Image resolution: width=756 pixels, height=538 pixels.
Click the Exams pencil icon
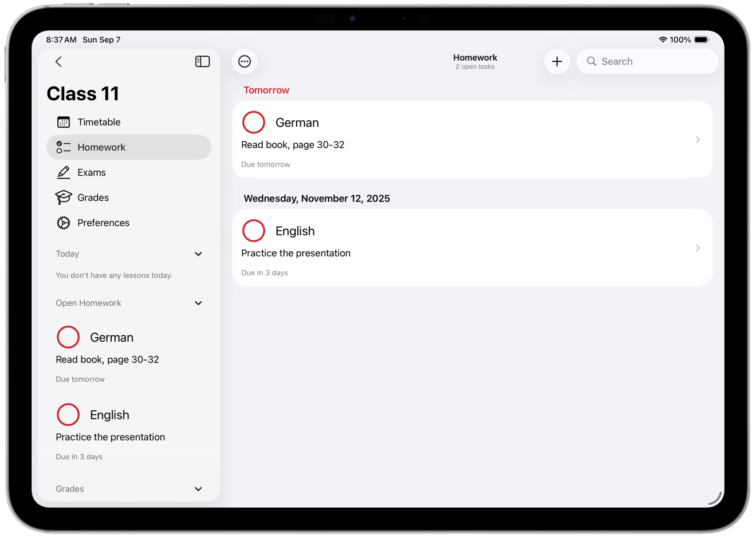click(64, 172)
